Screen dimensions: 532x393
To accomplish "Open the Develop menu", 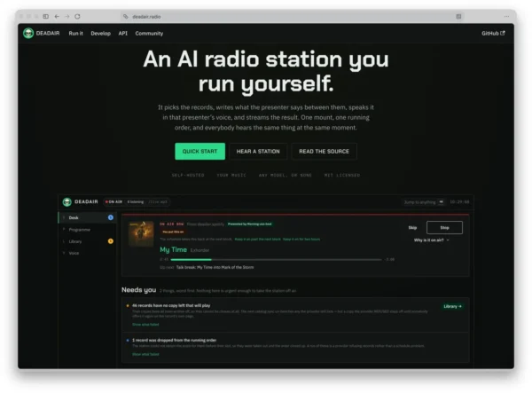I will click(101, 33).
